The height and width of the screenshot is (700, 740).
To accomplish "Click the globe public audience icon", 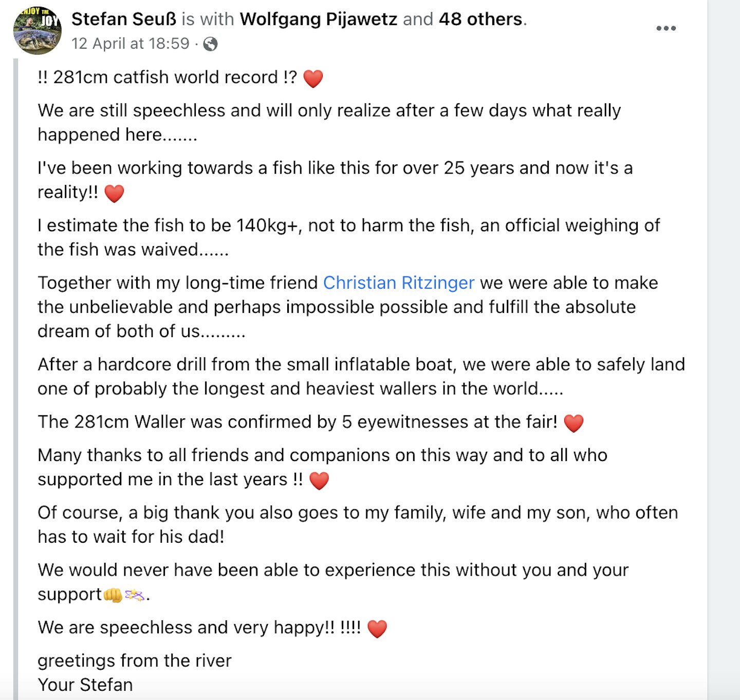I will 210,44.
